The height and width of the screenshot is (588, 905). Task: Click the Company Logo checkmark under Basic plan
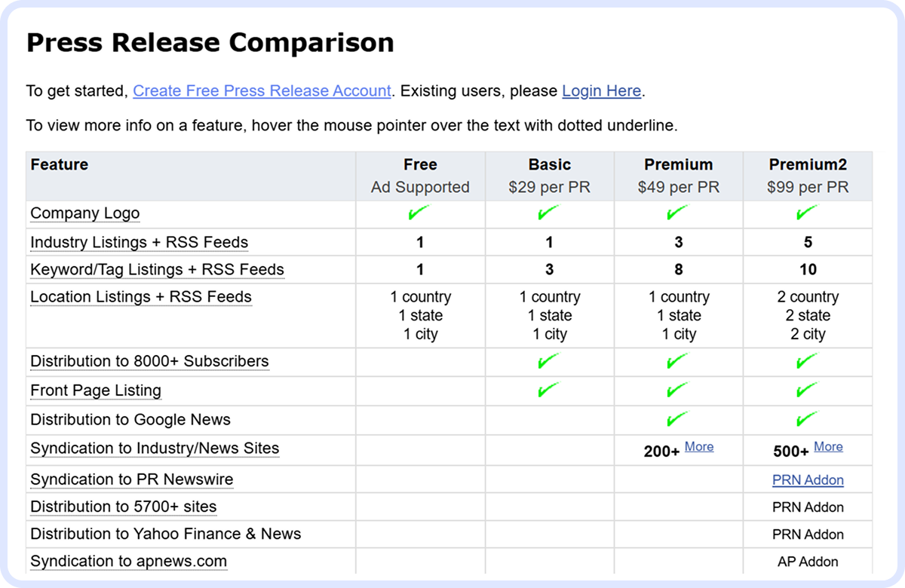549,213
